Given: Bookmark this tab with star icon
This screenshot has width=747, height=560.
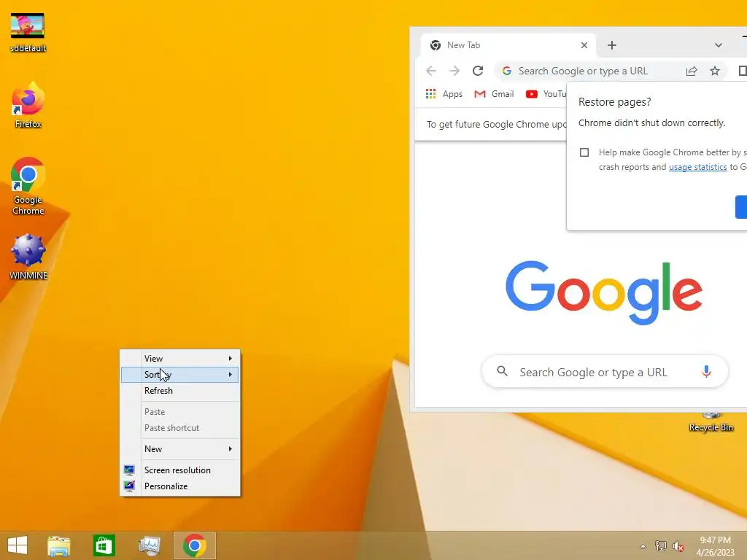Looking at the screenshot, I should click(715, 71).
